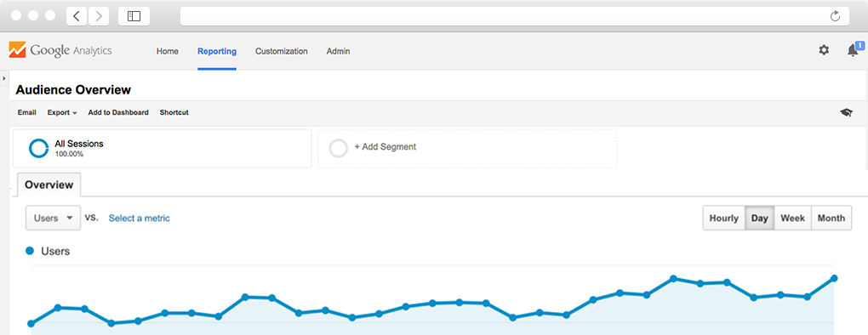This screenshot has width=868, height=335.
Task: Click the browser address bar
Action: pyautogui.click(x=515, y=16)
